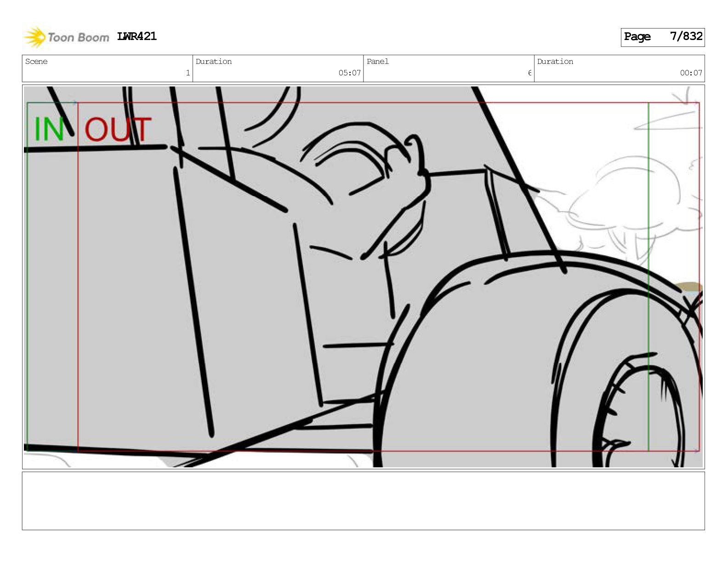Viewport: 728px width, 563px height.
Task: Click the panel Duration 00:07 cell
Action: (x=619, y=69)
